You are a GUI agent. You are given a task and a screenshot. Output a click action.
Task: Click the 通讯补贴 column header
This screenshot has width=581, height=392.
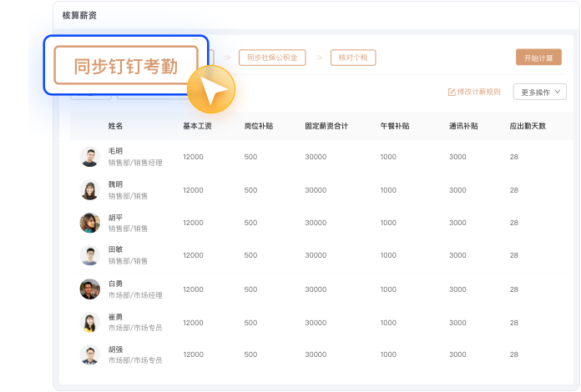tap(463, 126)
